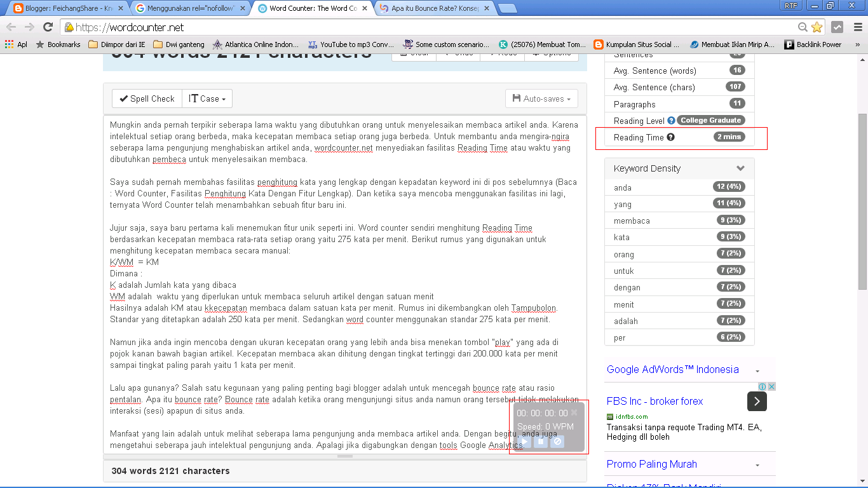Open the YouTube to mp3 Converter bookmark
Viewport: 868px width, 488px height.
tap(351, 44)
